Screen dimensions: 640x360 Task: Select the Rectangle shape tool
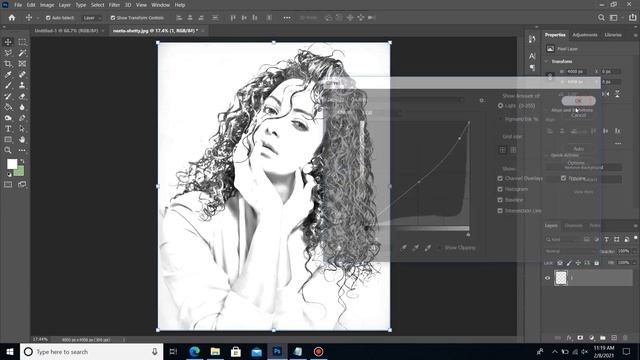[8, 140]
